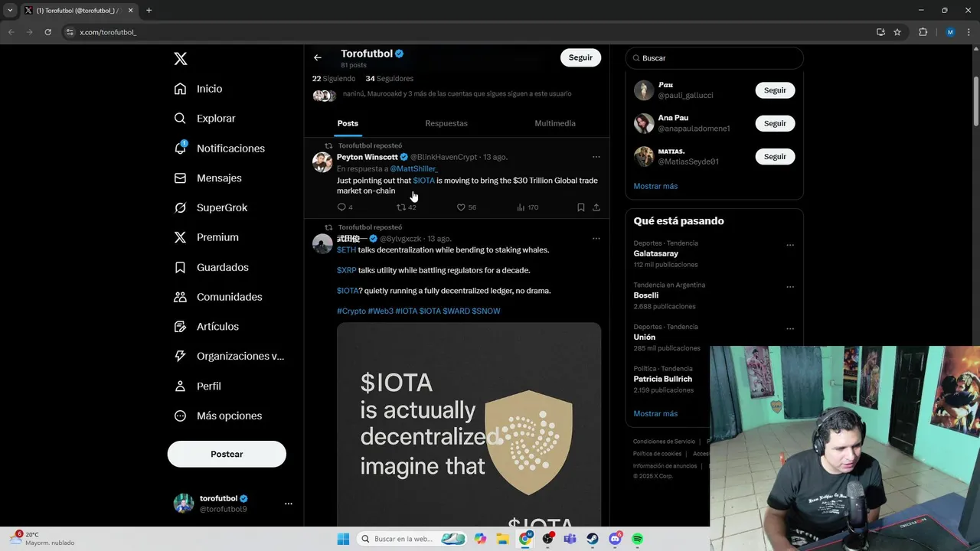Follow Ana Pau @anapauladomene1
The height and width of the screenshot is (551, 980).
(x=775, y=123)
